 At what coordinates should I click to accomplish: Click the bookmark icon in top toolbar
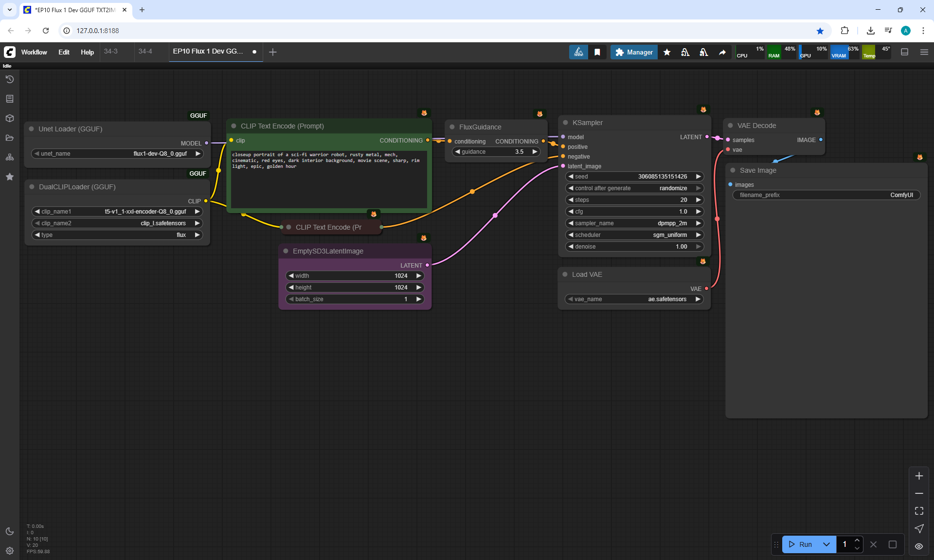[x=597, y=52]
